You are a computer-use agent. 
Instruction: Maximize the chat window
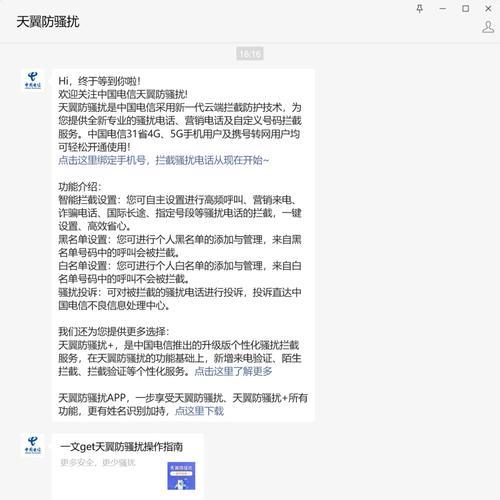[x=465, y=9]
